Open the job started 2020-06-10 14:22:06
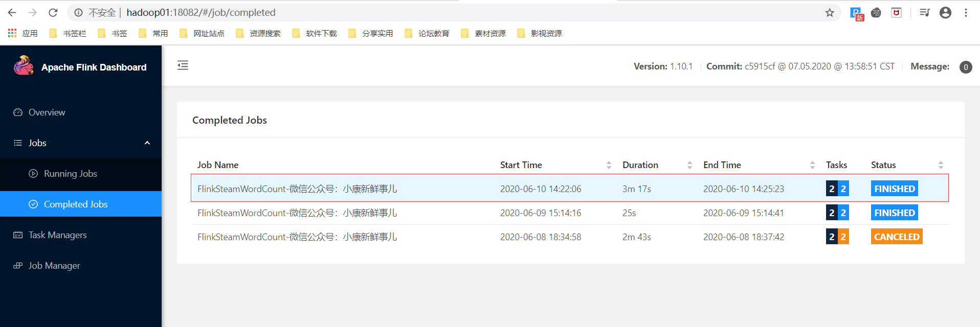This screenshot has height=327, width=980. 570,189
